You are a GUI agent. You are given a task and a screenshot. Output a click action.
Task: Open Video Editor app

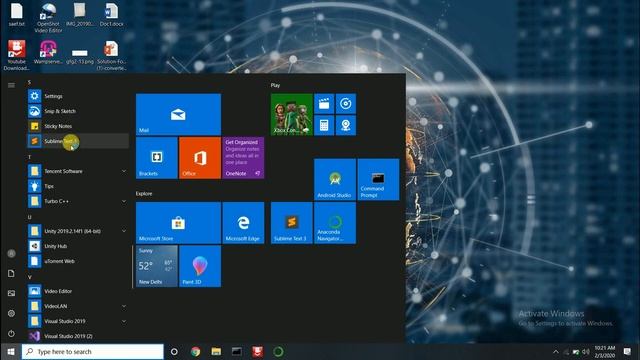coord(78,291)
